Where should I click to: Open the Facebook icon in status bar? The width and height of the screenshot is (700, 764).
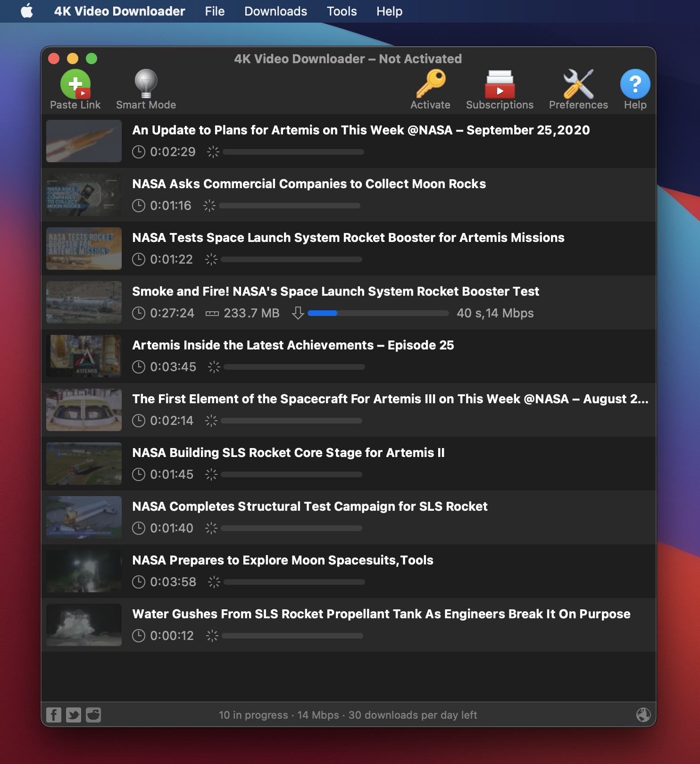[x=54, y=715]
